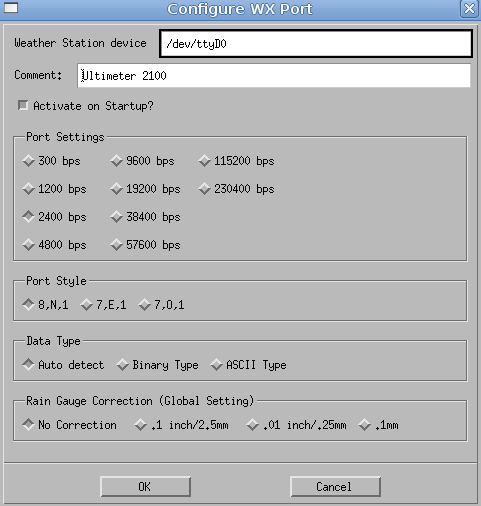Choose the 8,N,1 port style
Viewport: 481px width, 506px height.
point(28,305)
